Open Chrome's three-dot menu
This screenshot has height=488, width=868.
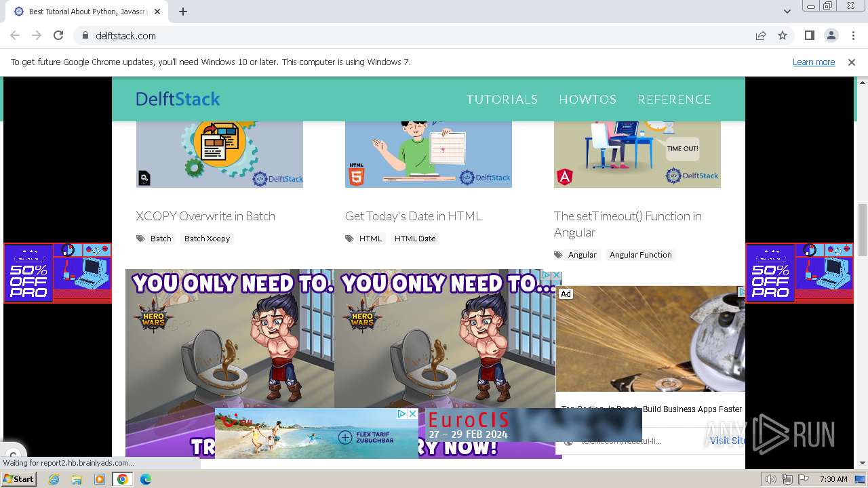(853, 35)
